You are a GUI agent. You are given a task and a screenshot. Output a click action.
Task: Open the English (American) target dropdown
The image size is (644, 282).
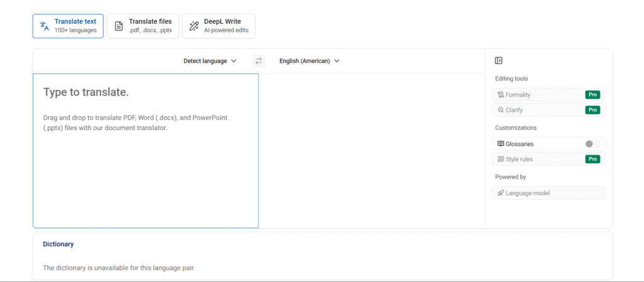point(309,61)
